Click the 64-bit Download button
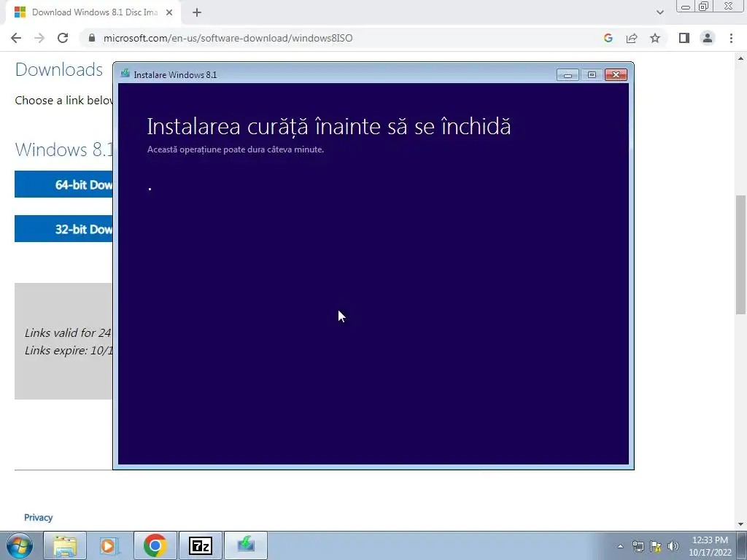 coord(64,184)
